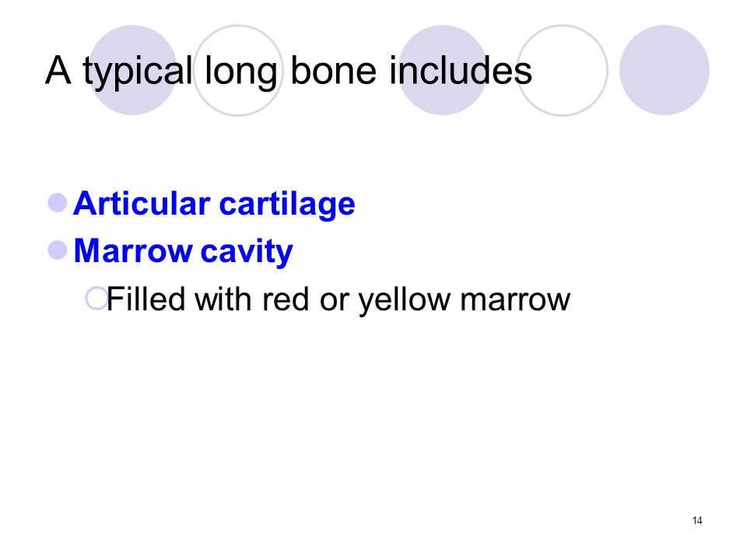Select the 'Articular cartilage' bullet text
The height and width of the screenshot is (560, 747).
click(x=215, y=203)
